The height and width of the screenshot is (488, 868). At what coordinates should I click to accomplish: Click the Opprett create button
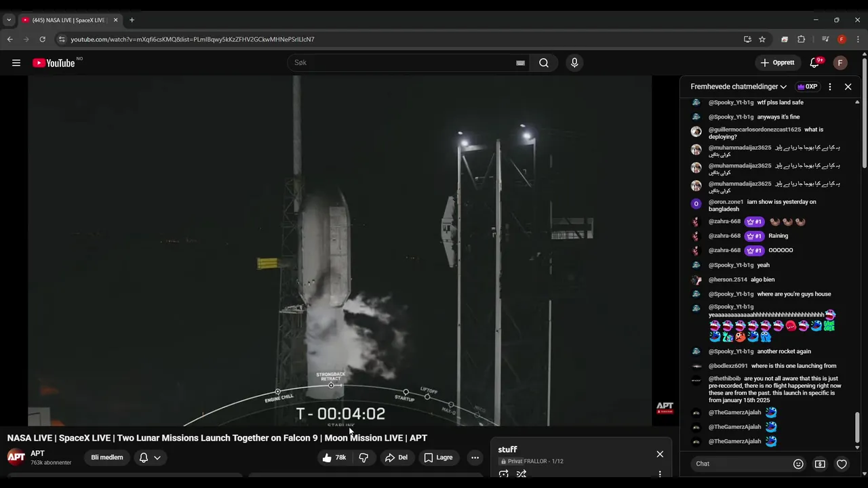coord(777,63)
